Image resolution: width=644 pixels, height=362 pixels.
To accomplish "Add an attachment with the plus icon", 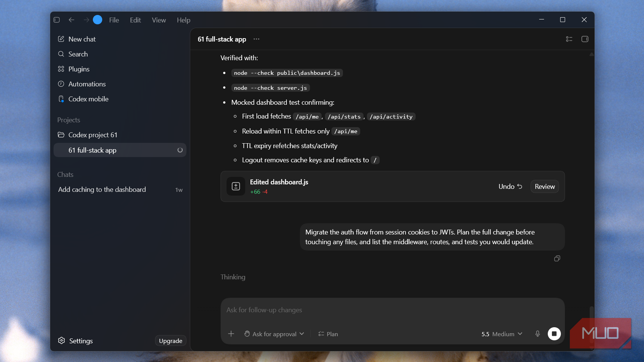I will (x=231, y=334).
